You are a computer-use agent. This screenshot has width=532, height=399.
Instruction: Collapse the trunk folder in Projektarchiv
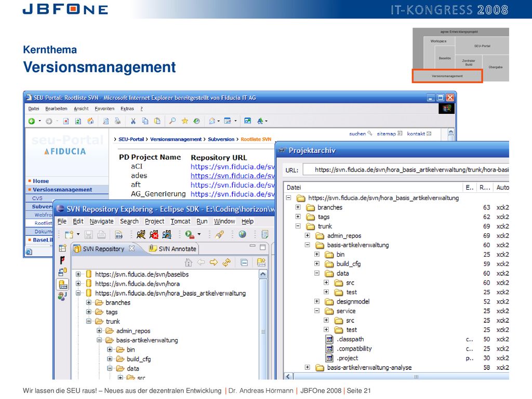tap(298, 226)
